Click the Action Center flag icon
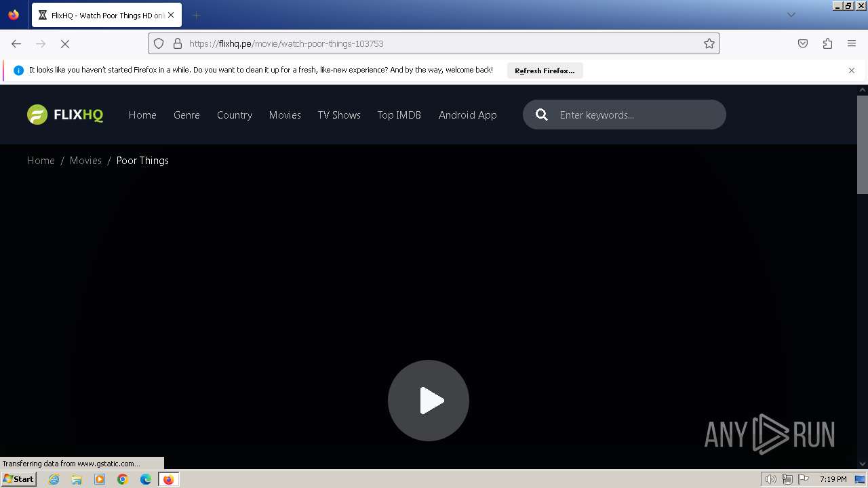The image size is (868, 488). coord(804,479)
